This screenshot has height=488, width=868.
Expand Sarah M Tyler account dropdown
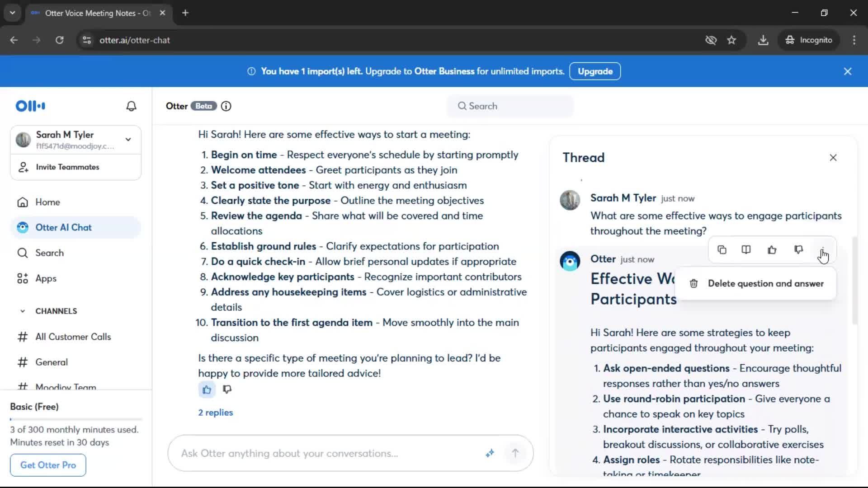pyautogui.click(x=128, y=140)
